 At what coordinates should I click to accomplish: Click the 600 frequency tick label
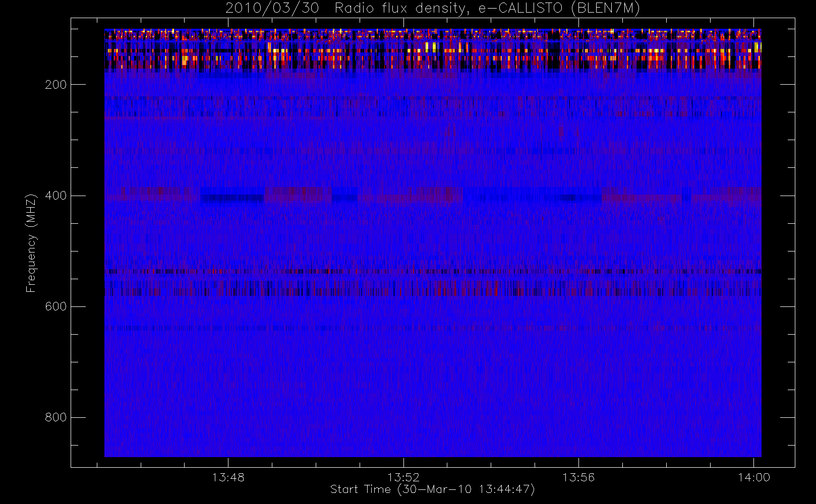[55, 306]
